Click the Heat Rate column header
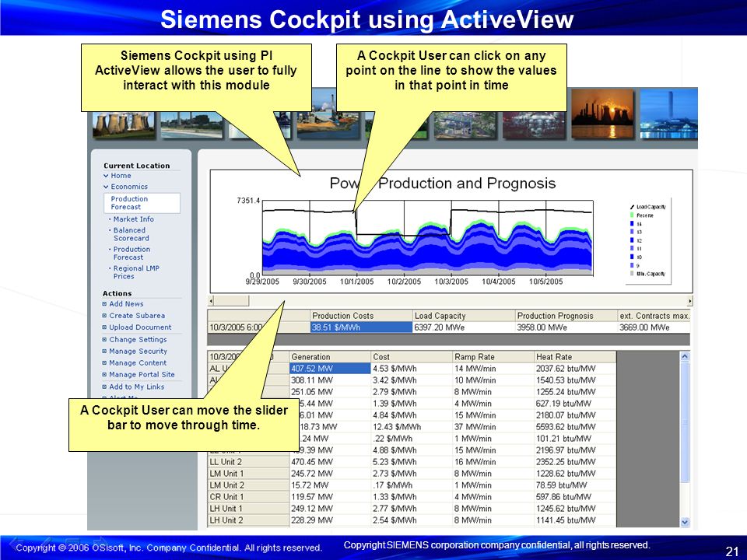Screen dimensions: 747x560 pyautogui.click(x=575, y=357)
